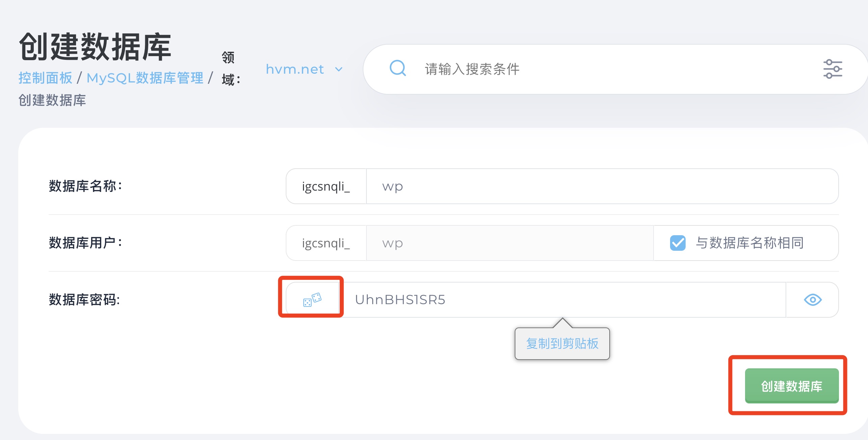Click the igcsnqli_ prefix of database user
The height and width of the screenshot is (440, 868).
coord(326,243)
